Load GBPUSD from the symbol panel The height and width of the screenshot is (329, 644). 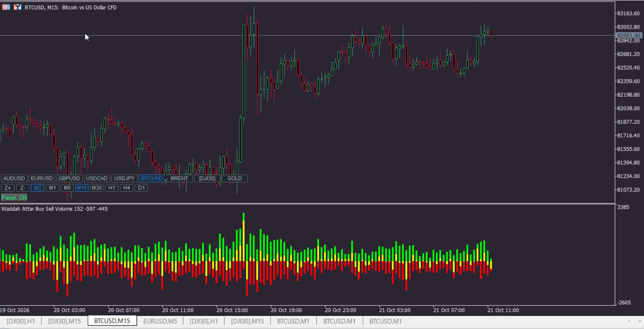[69, 179]
